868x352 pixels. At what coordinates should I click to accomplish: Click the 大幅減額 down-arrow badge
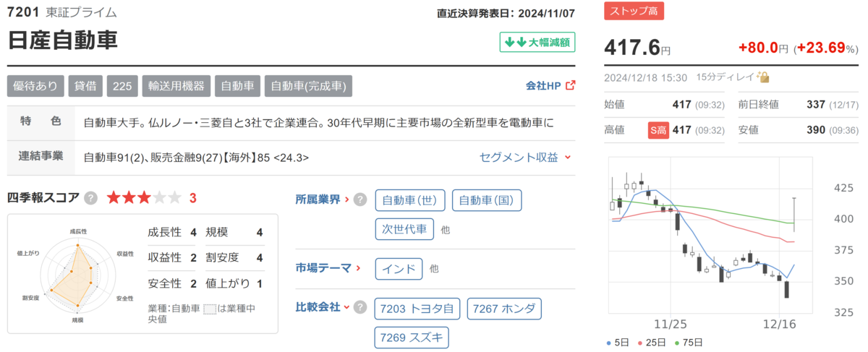point(537,43)
